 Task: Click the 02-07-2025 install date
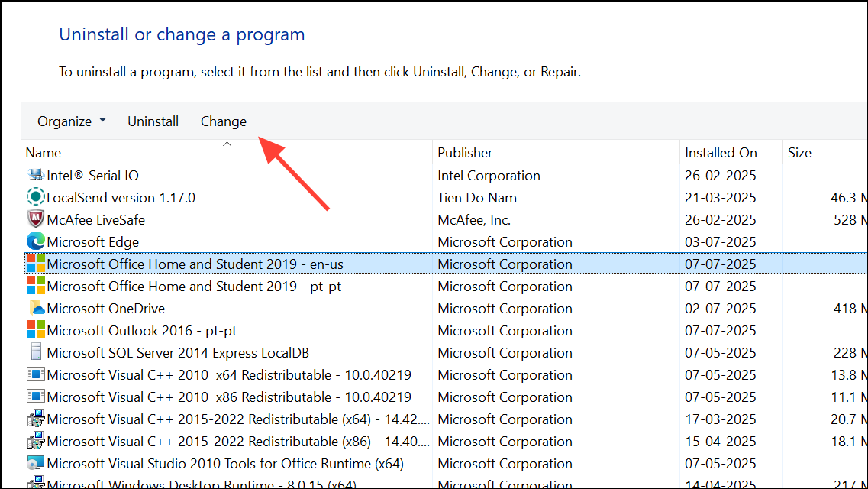click(x=720, y=309)
